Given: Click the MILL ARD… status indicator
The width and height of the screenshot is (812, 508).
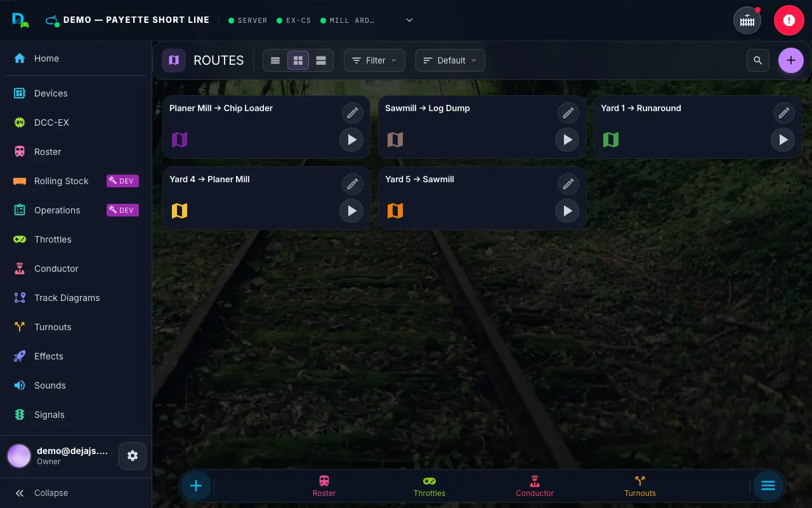Looking at the screenshot, I should 348,20.
